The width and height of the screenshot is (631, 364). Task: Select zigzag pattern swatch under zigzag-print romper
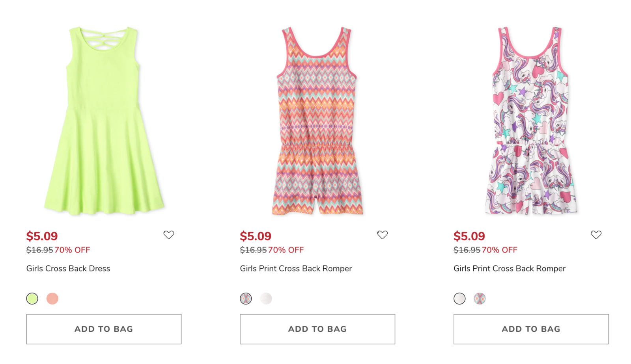click(246, 299)
